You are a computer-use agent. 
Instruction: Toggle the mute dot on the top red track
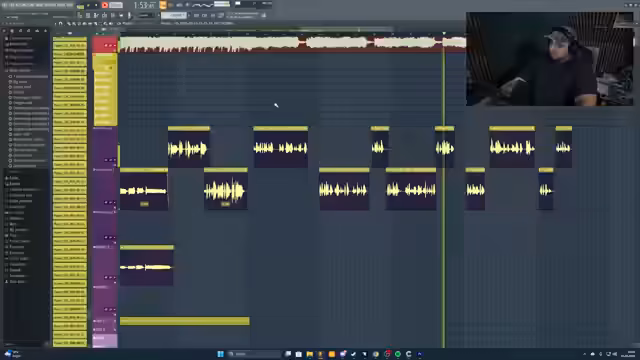coord(105,45)
